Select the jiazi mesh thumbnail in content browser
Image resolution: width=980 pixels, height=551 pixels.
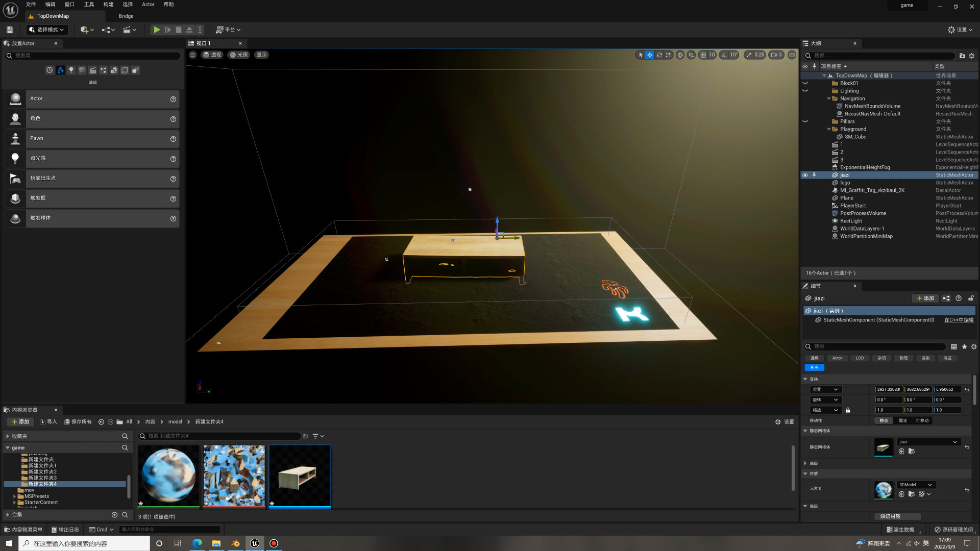[x=300, y=475]
